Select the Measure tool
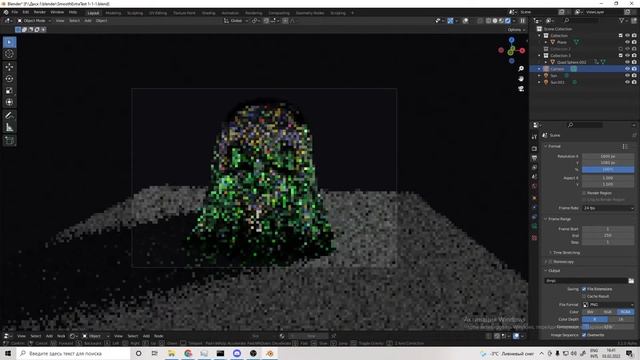 (x=9, y=127)
